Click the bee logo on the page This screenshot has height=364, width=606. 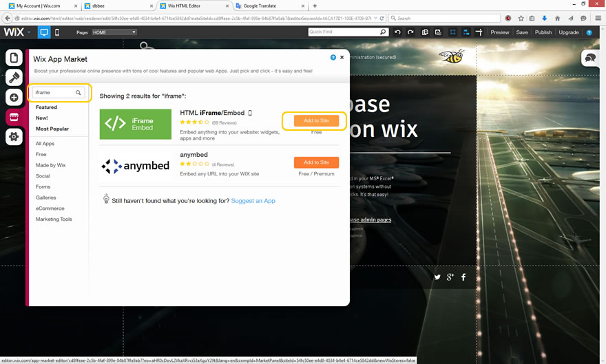451,56
